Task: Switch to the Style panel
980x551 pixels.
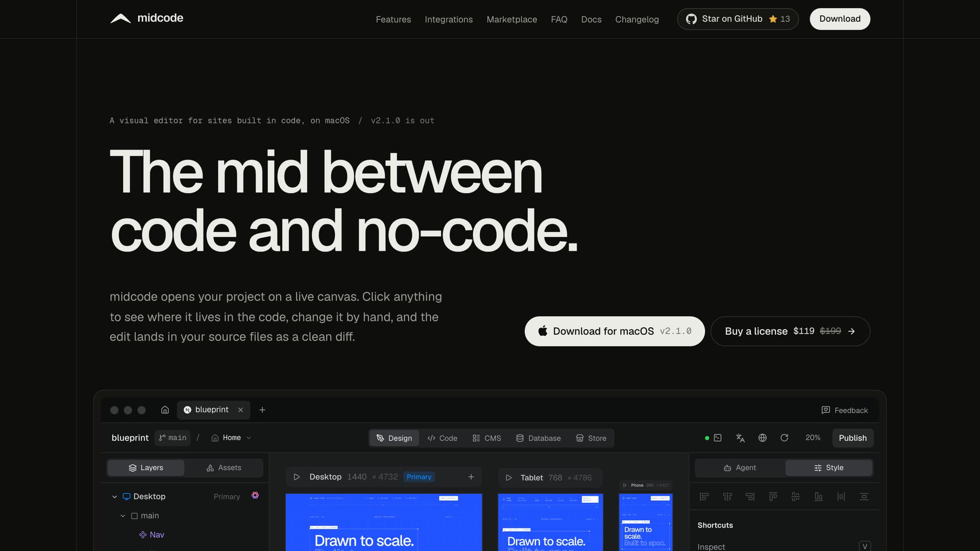Action: (829, 468)
